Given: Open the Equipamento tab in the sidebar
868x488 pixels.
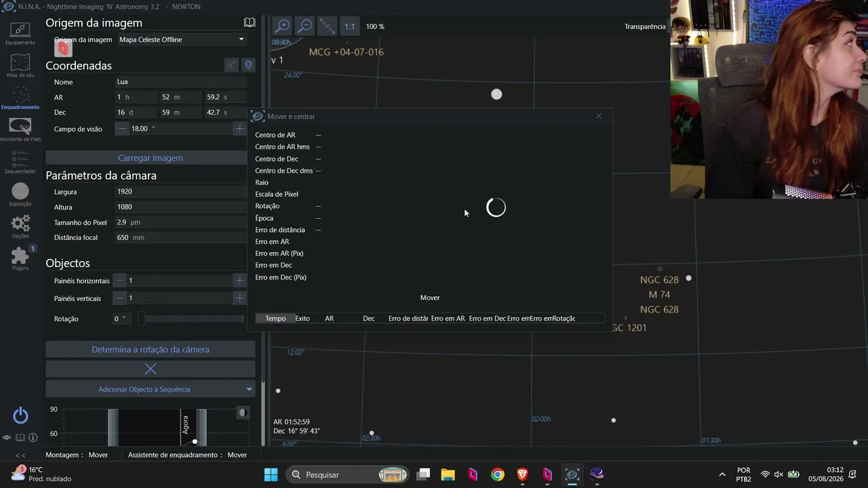Looking at the screenshot, I should coord(20,33).
